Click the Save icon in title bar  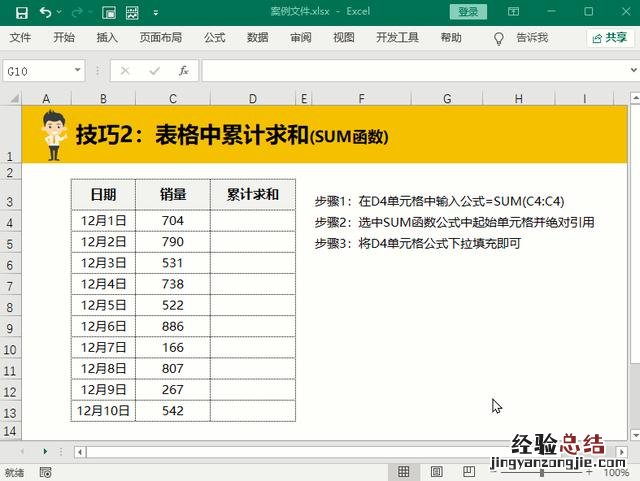pyautogui.click(x=21, y=12)
